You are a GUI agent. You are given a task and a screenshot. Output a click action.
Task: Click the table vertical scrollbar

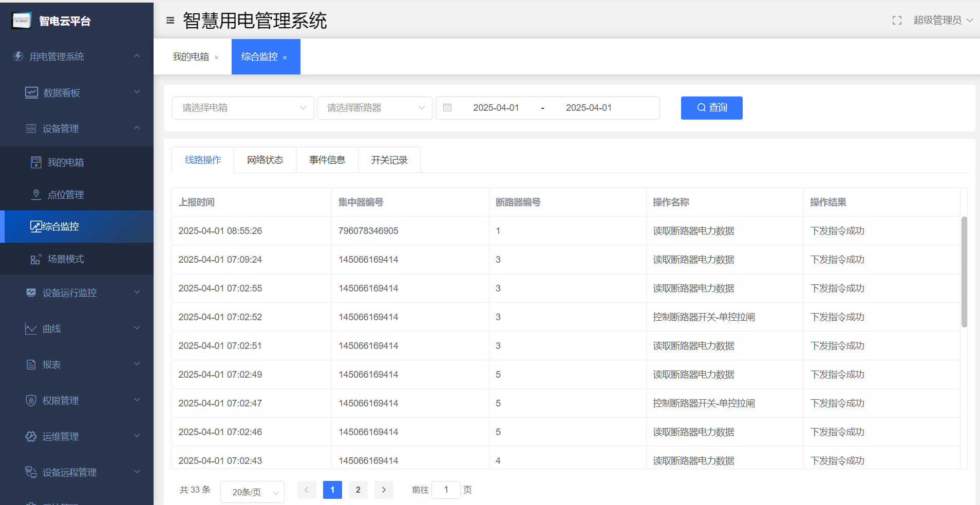[964, 271]
